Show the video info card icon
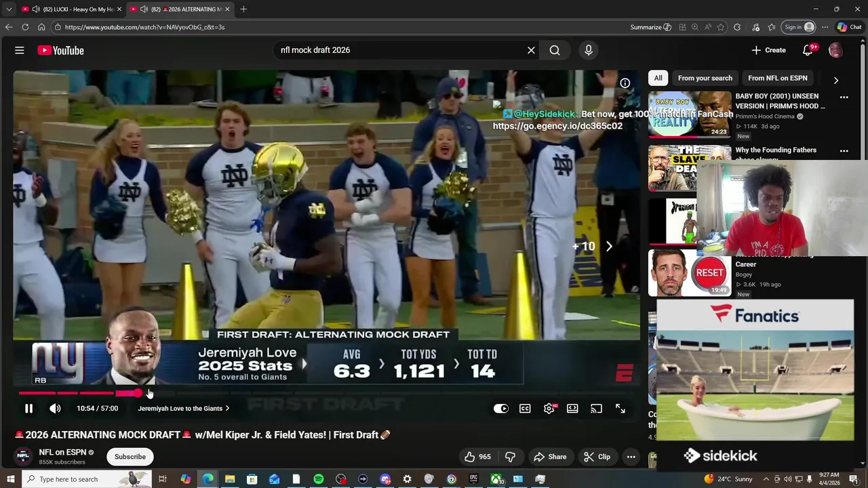The image size is (868, 488). (x=625, y=83)
